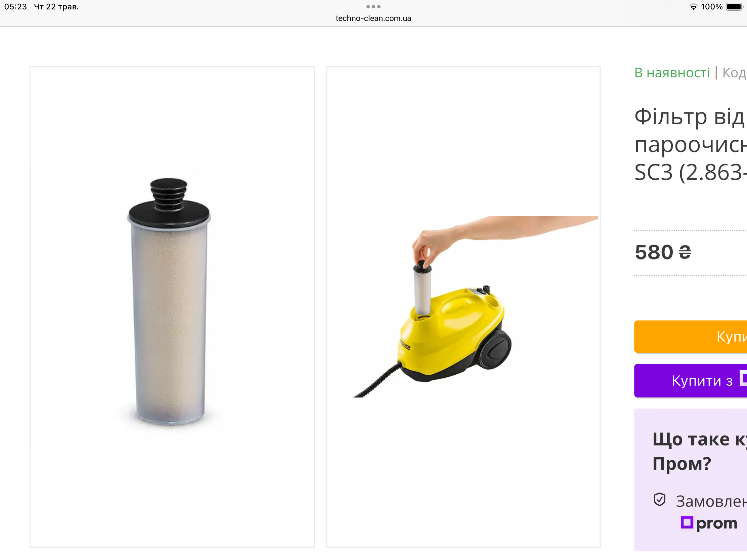747x560 pixels.
Task: Click the shield checkmark icon
Action: [x=659, y=500]
